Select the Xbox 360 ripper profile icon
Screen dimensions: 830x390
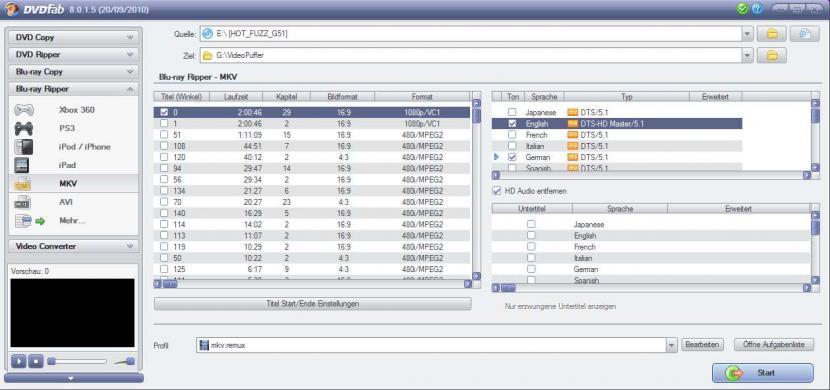pyautogui.click(x=24, y=110)
